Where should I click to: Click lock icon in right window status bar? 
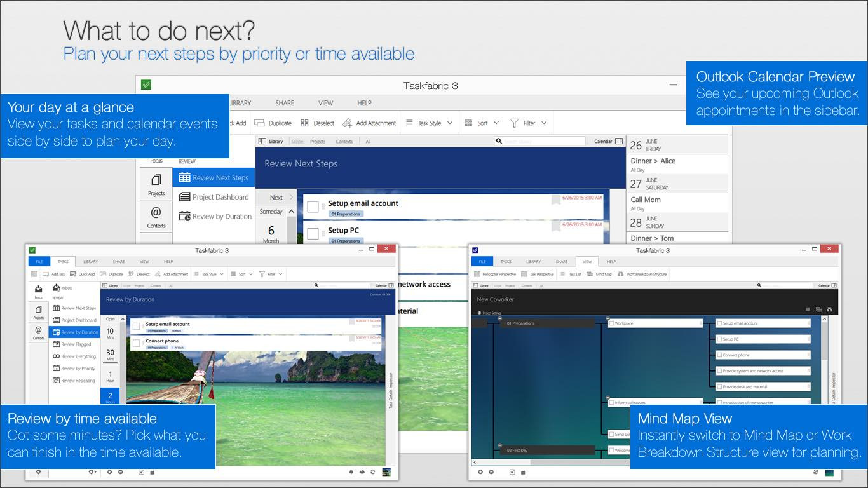pyautogui.click(x=523, y=472)
